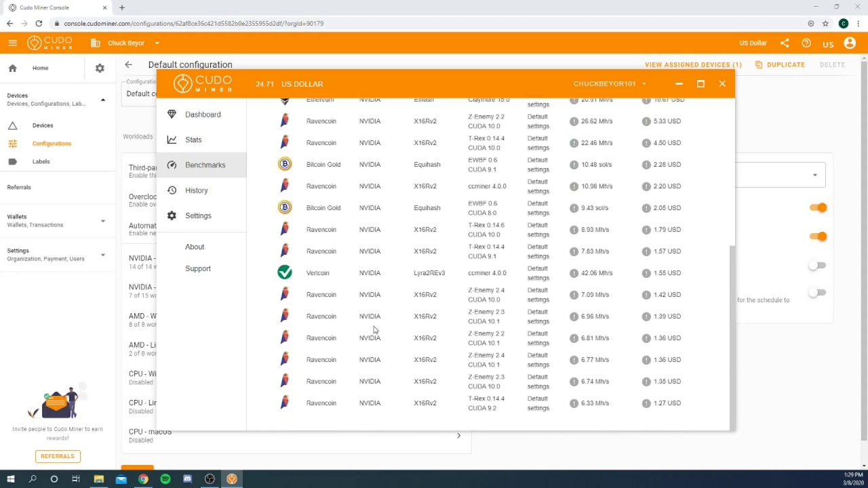Disable the upper orange toggle in console
Screen dimensions: 868x488
click(818, 207)
